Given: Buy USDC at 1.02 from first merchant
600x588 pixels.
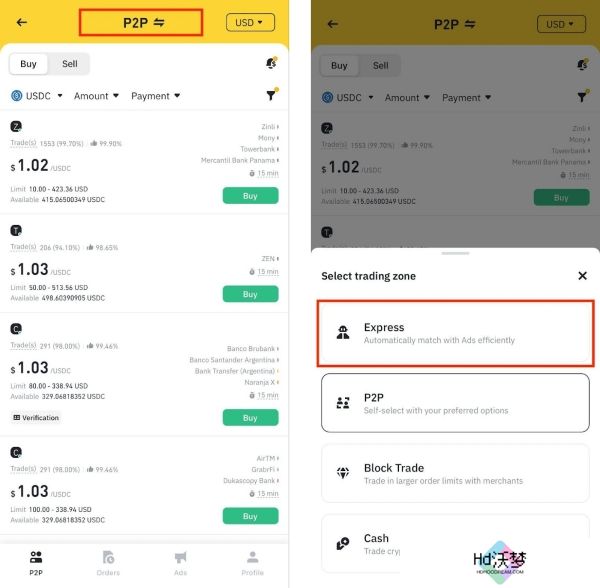Looking at the screenshot, I should pyautogui.click(x=250, y=195).
